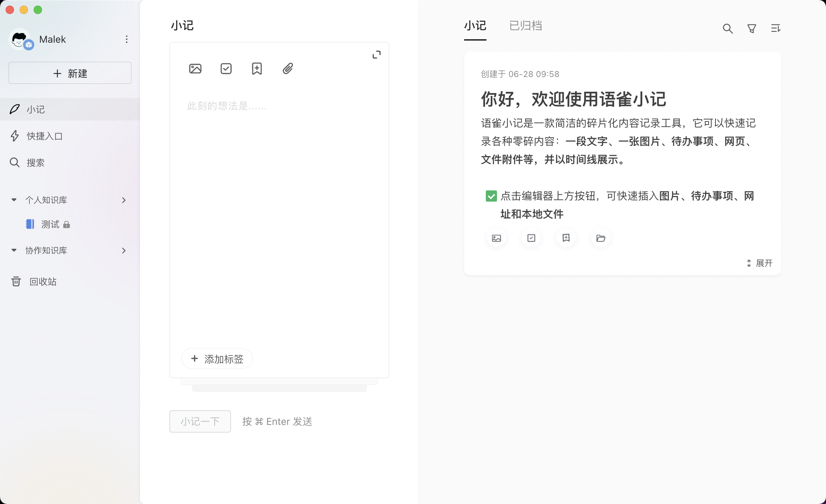Open the 协作知识库 right chevron
The image size is (826, 504).
tap(124, 250)
